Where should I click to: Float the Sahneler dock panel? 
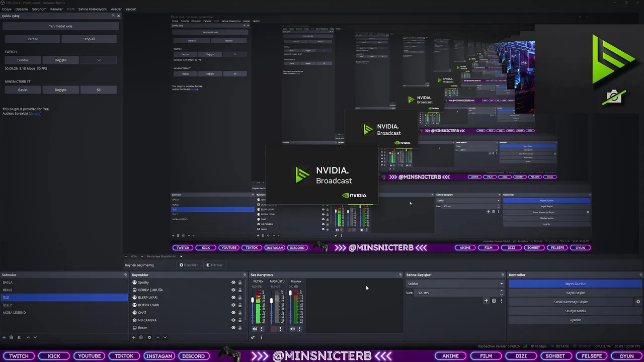(x=126, y=275)
